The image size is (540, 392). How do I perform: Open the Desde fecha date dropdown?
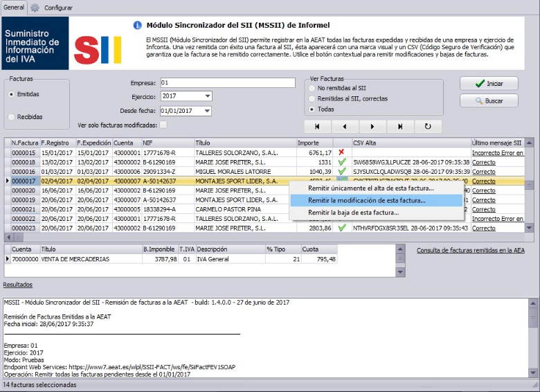[x=207, y=111]
